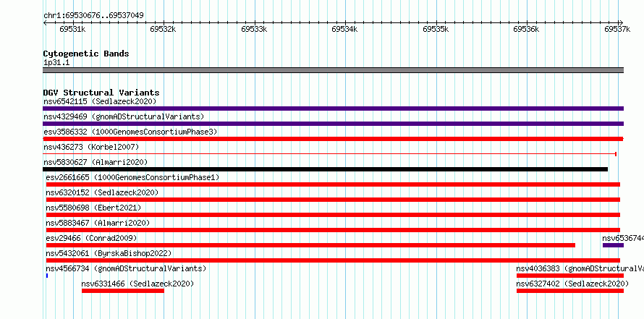Click the nsv6331466 (Sedlazeck2020) label
644x319 pixels.
[x=137, y=284]
